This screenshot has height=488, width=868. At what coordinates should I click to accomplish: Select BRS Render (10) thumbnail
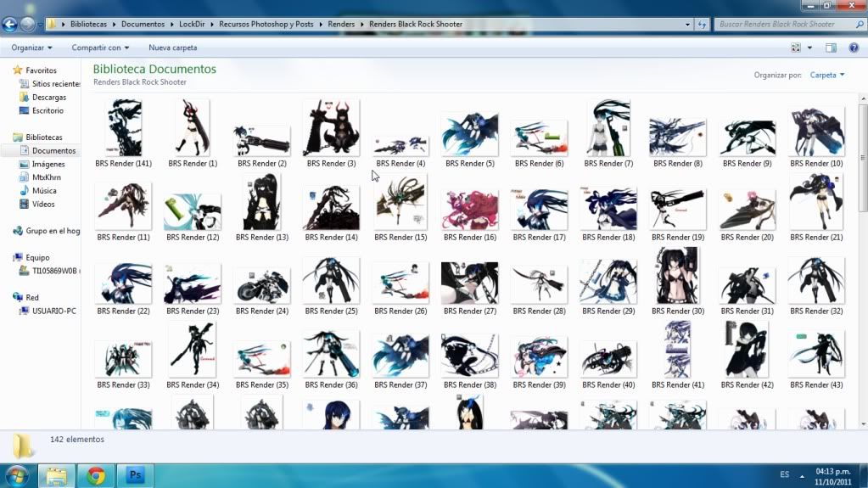coord(816,132)
